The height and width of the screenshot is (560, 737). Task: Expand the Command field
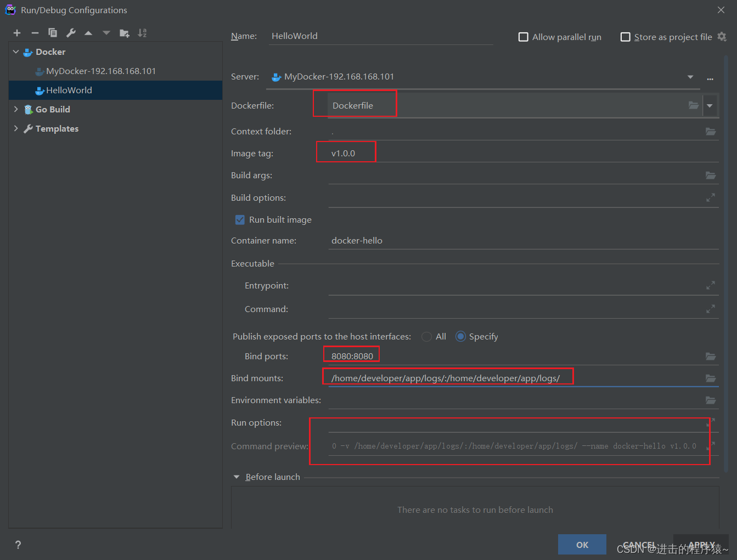711,309
